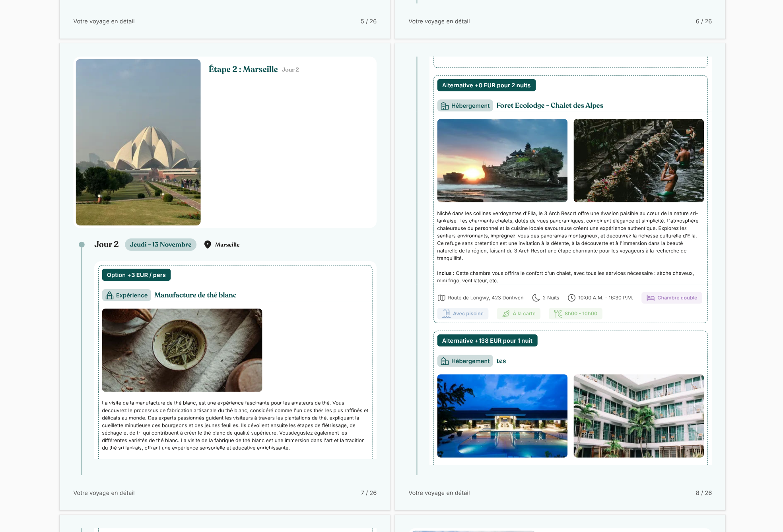Click the Expérience bag icon

click(109, 295)
